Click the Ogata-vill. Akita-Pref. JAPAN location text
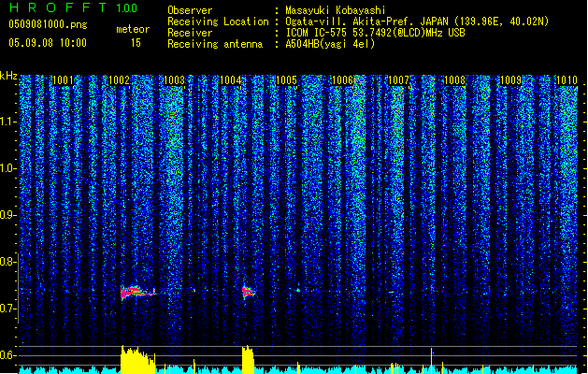 point(417,22)
